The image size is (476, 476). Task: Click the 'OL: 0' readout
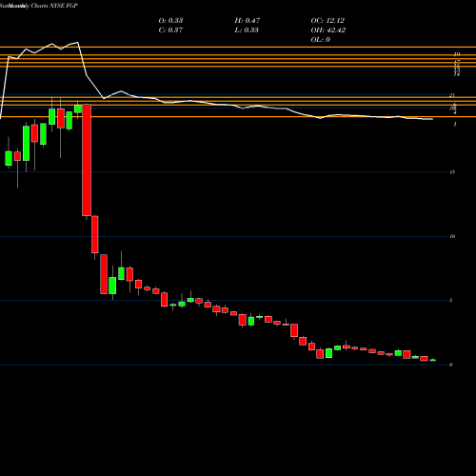[320, 39]
